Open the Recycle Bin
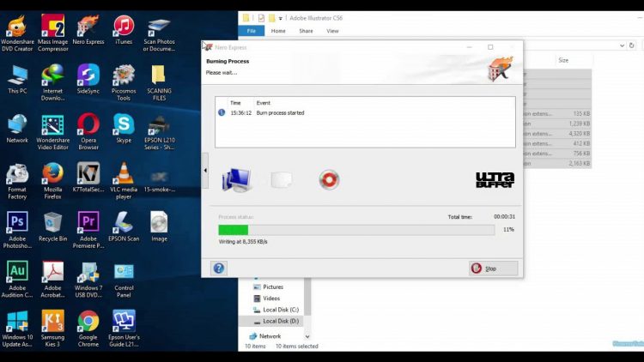The image size is (644, 362). [x=52, y=227]
